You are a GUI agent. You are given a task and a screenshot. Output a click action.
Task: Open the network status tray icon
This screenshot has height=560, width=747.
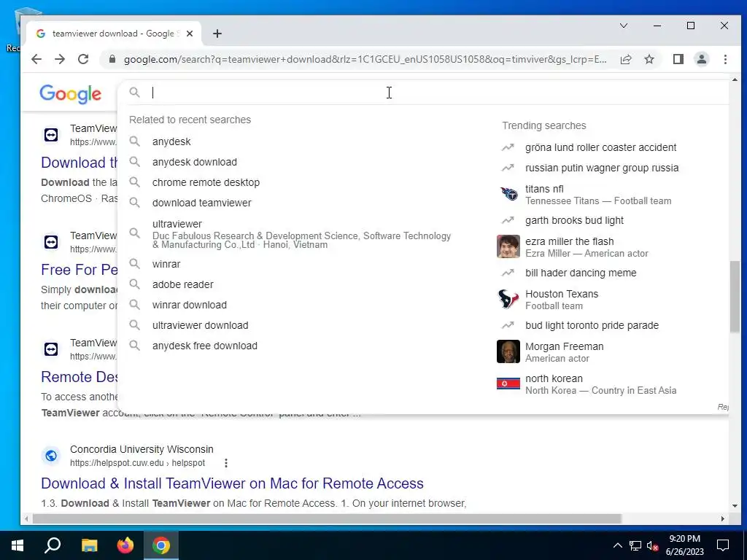[x=635, y=545]
